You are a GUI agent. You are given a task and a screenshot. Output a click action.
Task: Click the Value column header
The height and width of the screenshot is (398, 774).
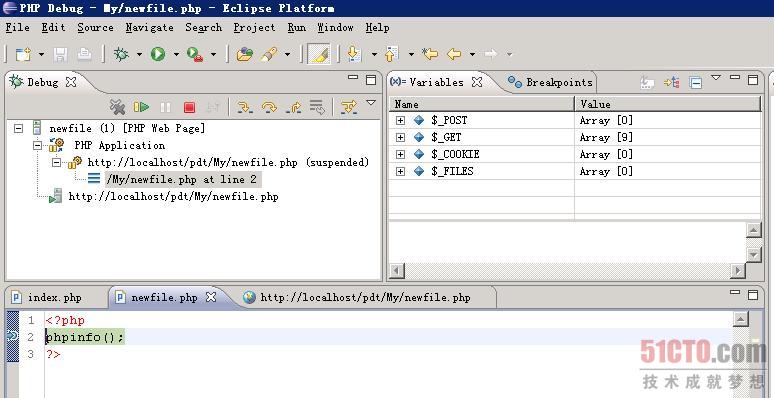coord(668,104)
